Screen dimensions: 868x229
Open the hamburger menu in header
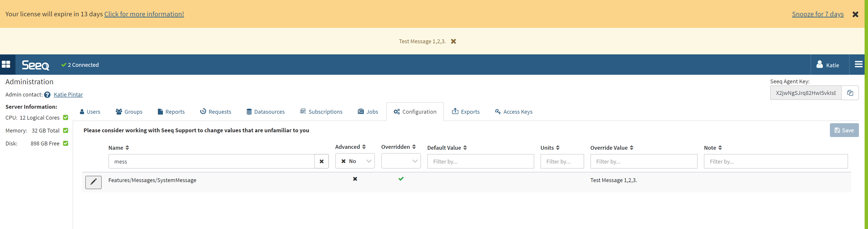coord(858,65)
